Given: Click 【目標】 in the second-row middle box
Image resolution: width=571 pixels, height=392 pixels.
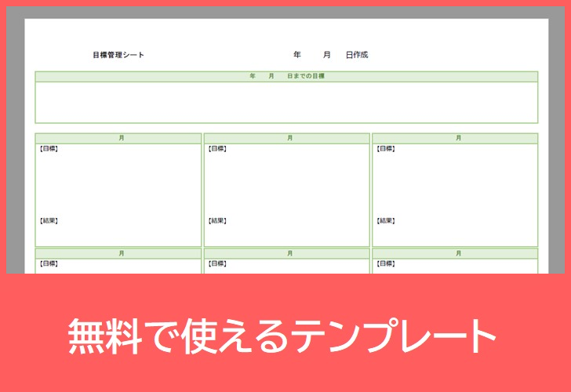Looking at the screenshot, I should click(x=217, y=264).
